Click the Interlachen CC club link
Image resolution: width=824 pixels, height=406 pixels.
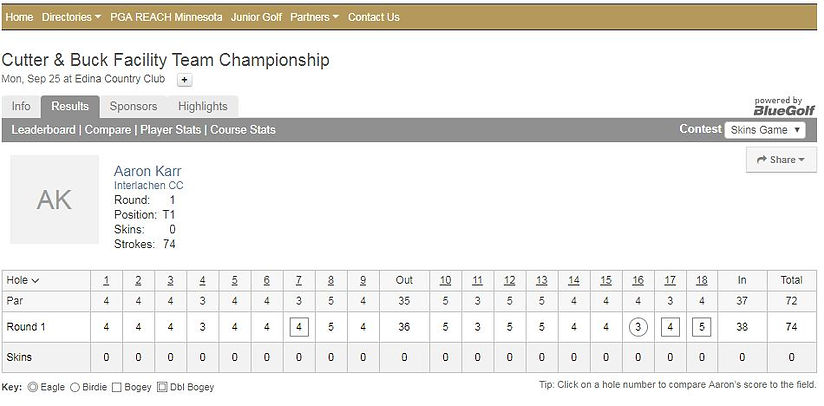pos(149,186)
